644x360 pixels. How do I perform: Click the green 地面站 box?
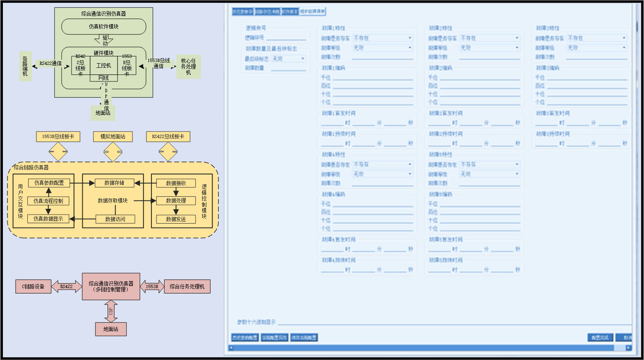click(x=103, y=113)
